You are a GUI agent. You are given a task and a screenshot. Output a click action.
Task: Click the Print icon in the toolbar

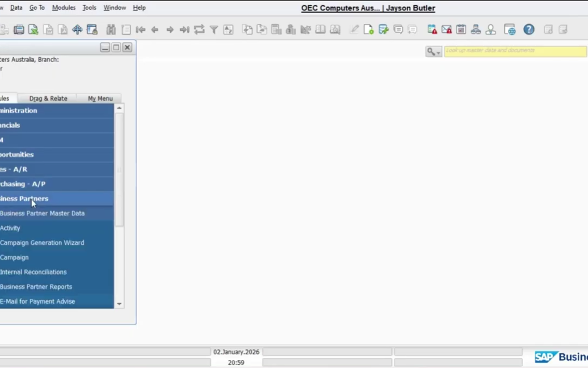(19, 30)
